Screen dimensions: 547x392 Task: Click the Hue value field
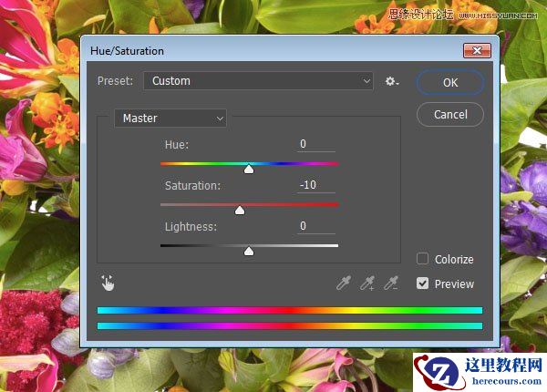point(316,144)
